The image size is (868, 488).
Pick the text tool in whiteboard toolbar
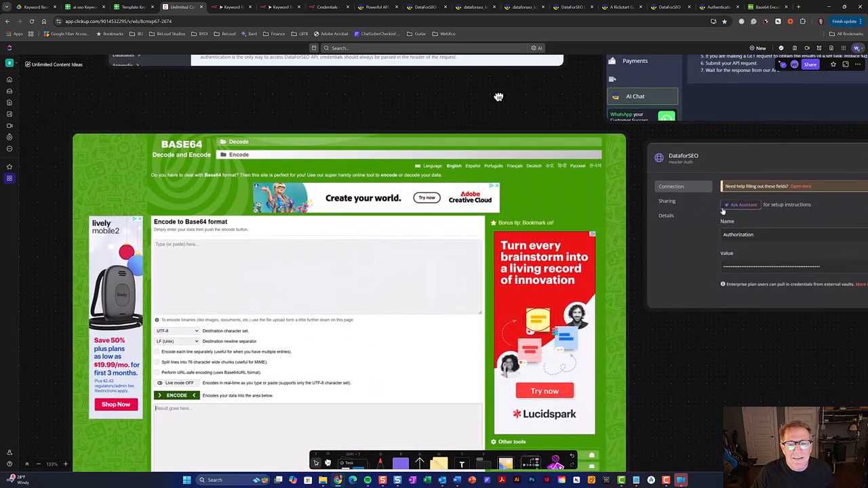[x=462, y=464]
